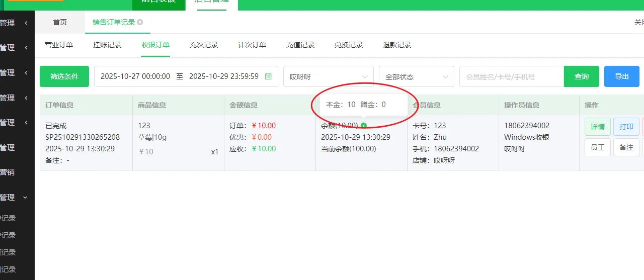
Task: Collapse the sidebar menu with the down chevron
Action: [x=26, y=198]
